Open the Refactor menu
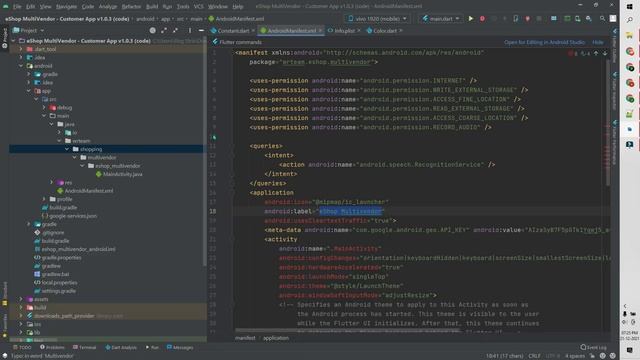Image resolution: width=640 pixels, height=360 pixels. coord(131,7)
